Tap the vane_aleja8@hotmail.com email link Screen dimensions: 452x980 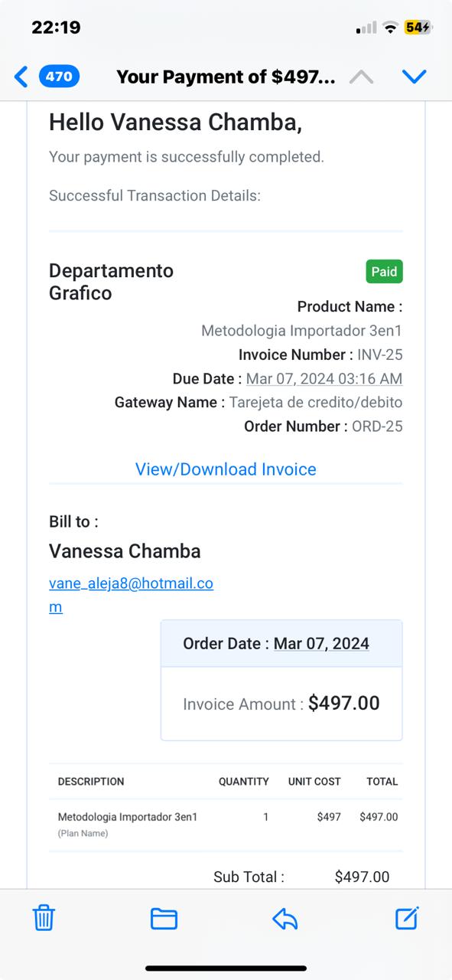pos(131,595)
